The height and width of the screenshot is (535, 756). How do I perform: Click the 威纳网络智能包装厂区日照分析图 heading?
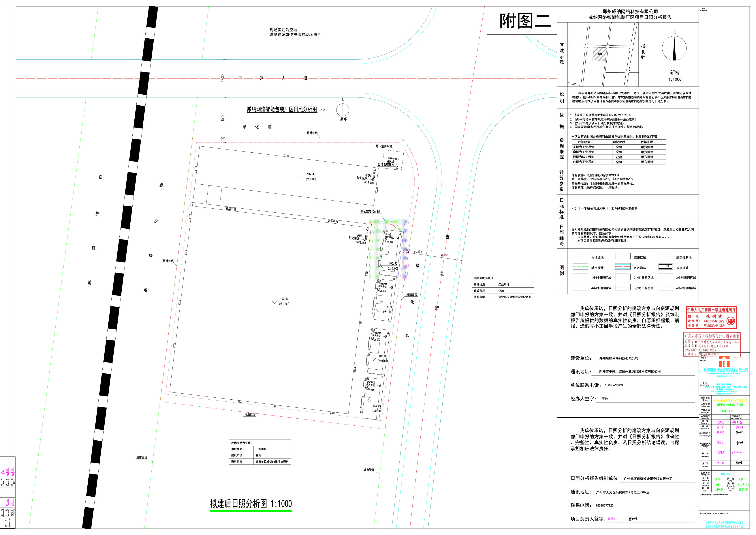(282, 109)
